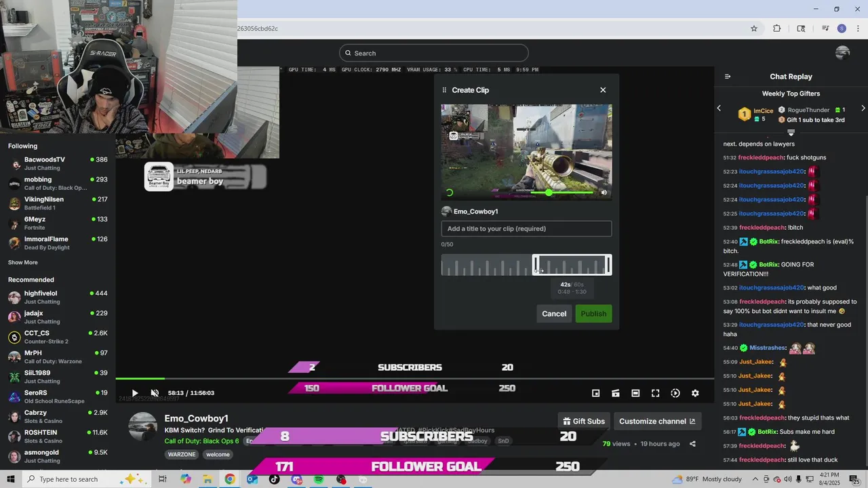The height and width of the screenshot is (488, 868).
Task: Open CCT_CS recommended channel
Action: (x=58, y=337)
